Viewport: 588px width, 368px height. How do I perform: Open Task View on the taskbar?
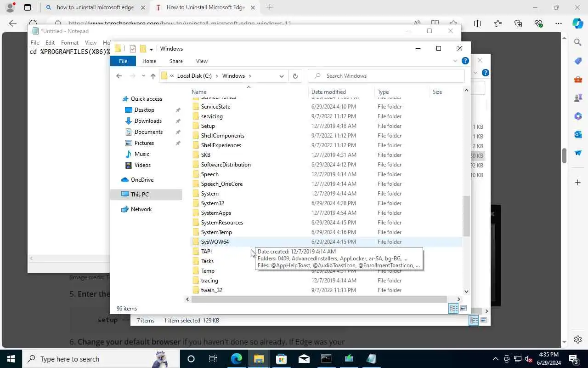pos(213,359)
